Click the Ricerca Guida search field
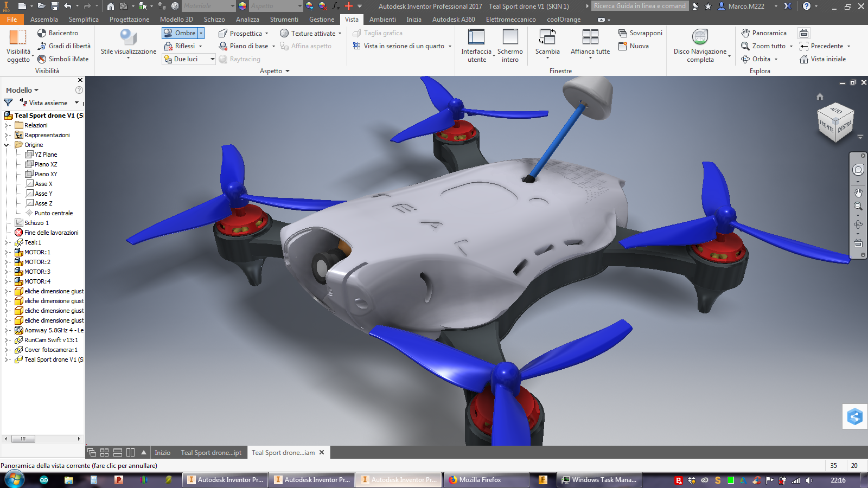The width and height of the screenshot is (868, 488). click(640, 6)
